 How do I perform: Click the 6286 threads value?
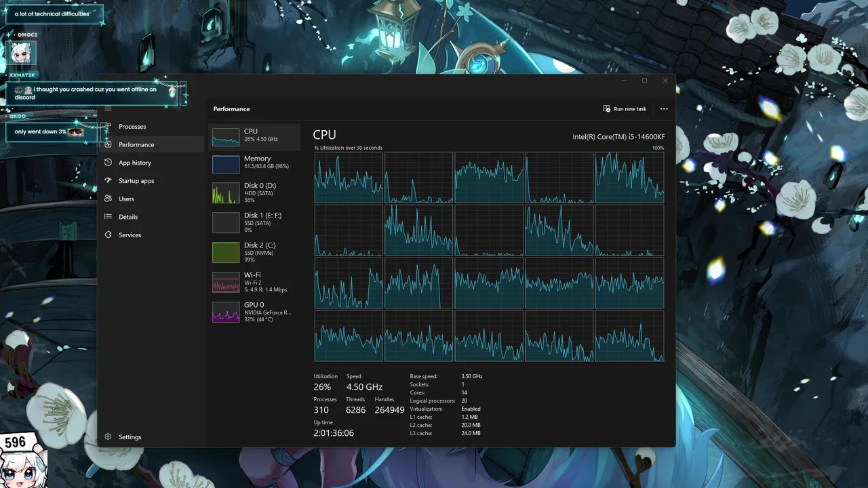click(355, 410)
